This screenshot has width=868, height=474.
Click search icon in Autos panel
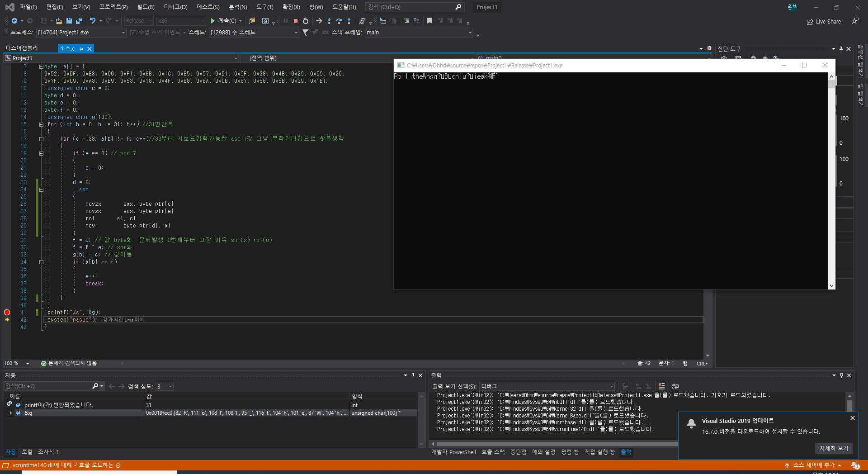tap(95, 386)
